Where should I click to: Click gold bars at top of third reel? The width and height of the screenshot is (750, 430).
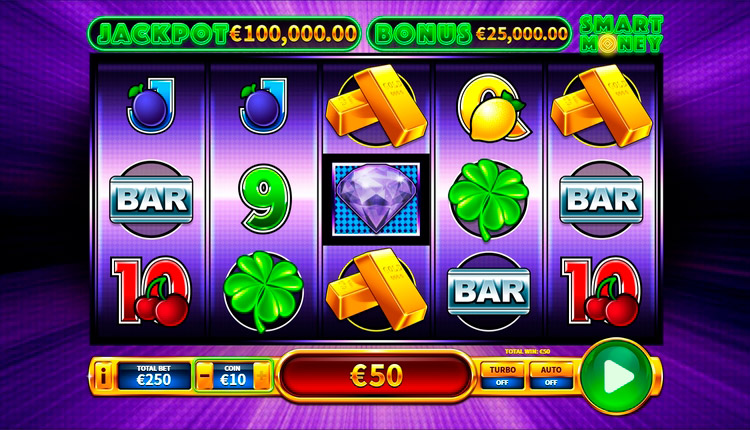point(376,106)
